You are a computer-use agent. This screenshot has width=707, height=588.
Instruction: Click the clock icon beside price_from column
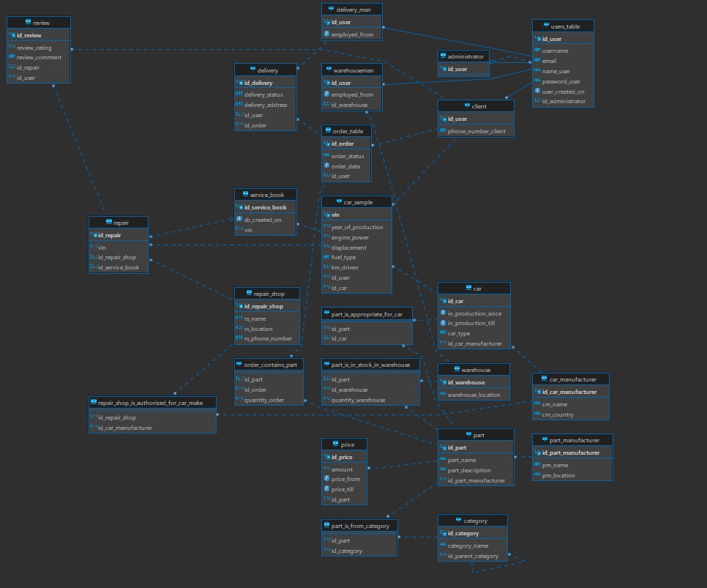click(x=326, y=480)
